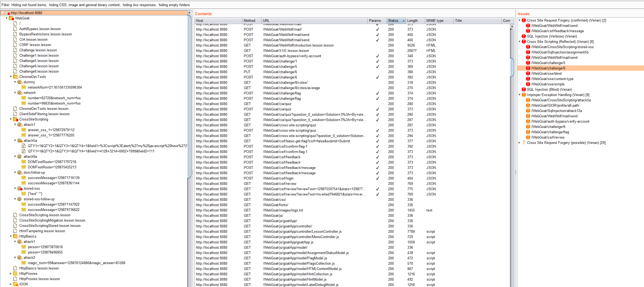Select the /WebGoat/images/logs.txt row
Viewport: 644px width, 287px height.
click(352, 210)
